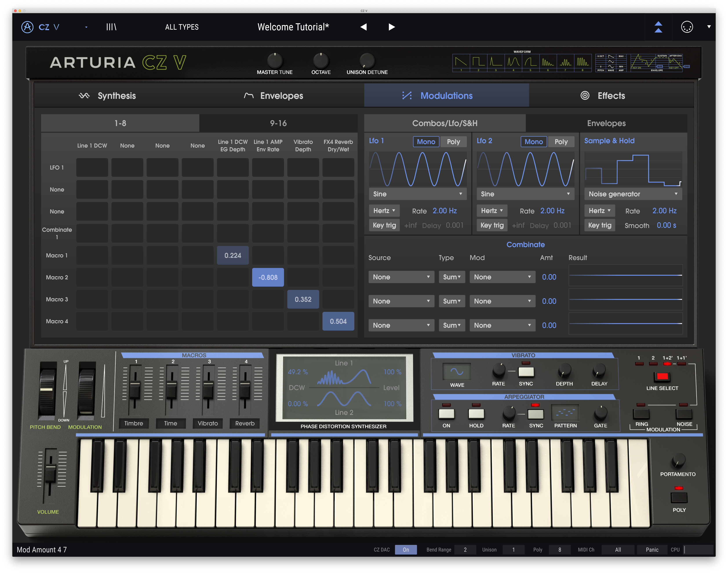
Task: Select waveform 6 resonance icon
Action: coord(548,63)
